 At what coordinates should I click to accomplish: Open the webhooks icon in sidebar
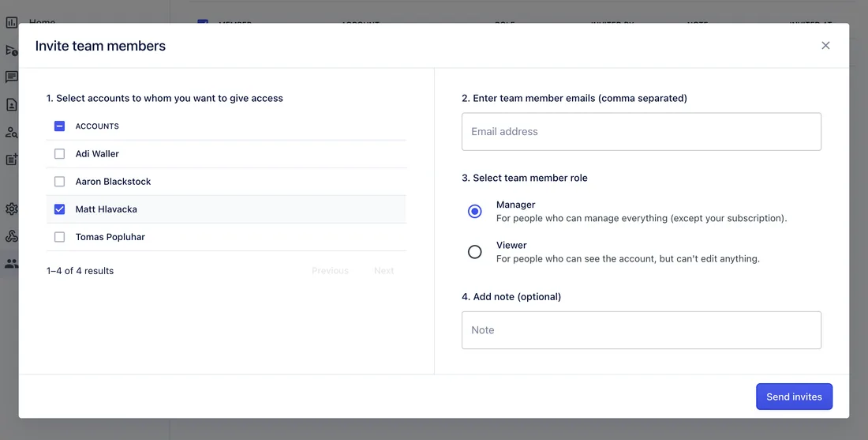coord(12,237)
